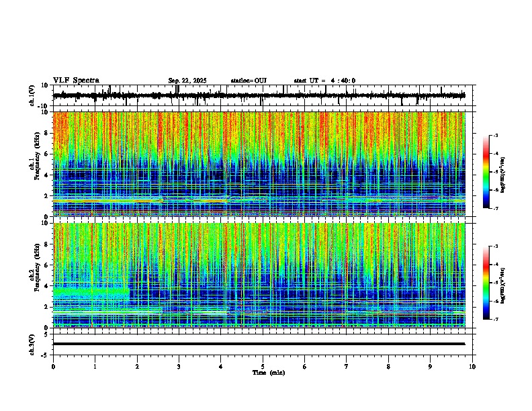Click the "4" kHz tick on ch.1 frequency axis
Image resolution: width=532 pixels, height=411 pixels.
47,175
